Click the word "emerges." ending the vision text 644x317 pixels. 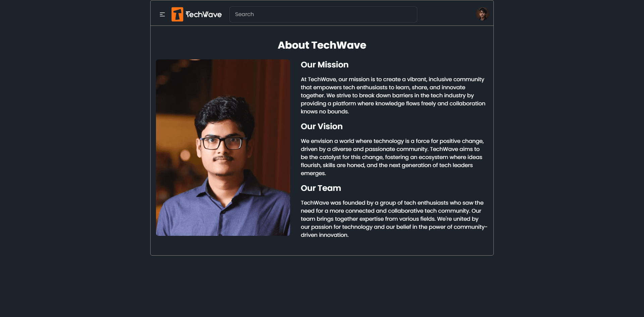pyautogui.click(x=313, y=173)
